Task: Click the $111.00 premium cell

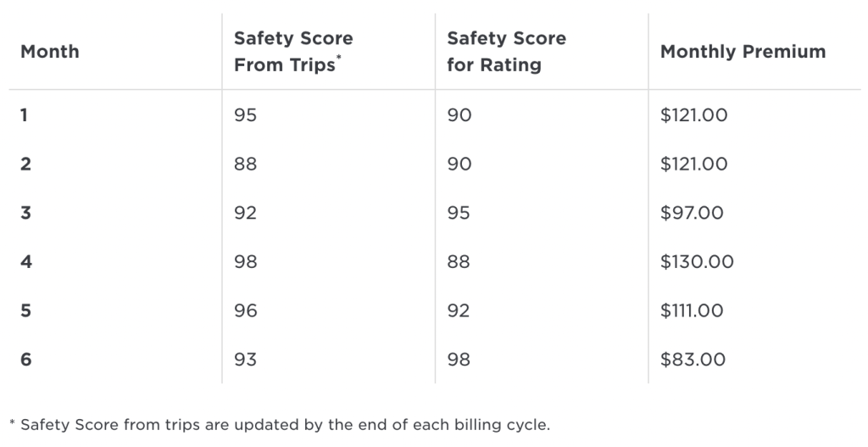Action: 692,310
